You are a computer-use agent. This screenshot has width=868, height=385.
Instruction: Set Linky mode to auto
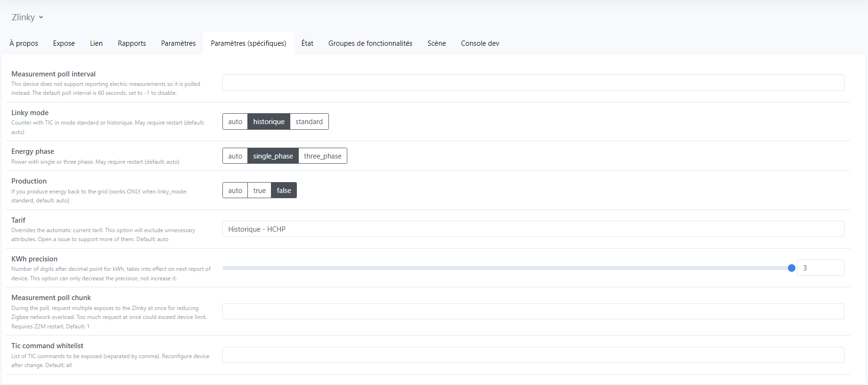point(235,122)
